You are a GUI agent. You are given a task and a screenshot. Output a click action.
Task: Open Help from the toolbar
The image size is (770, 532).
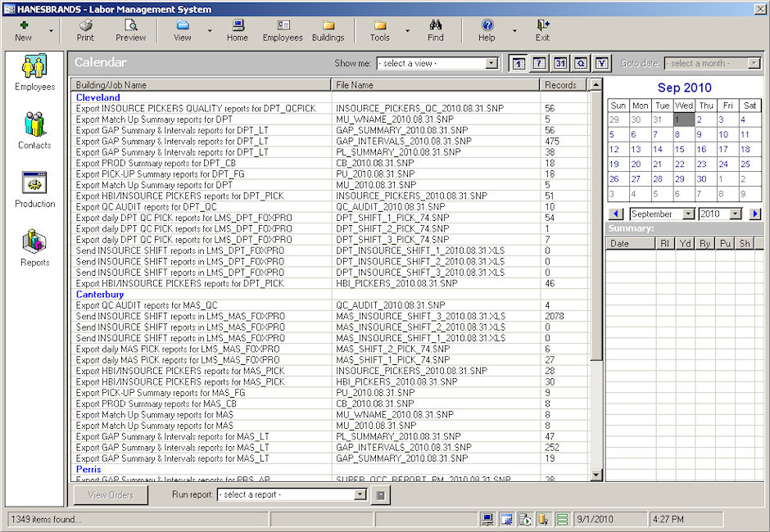pyautogui.click(x=487, y=30)
